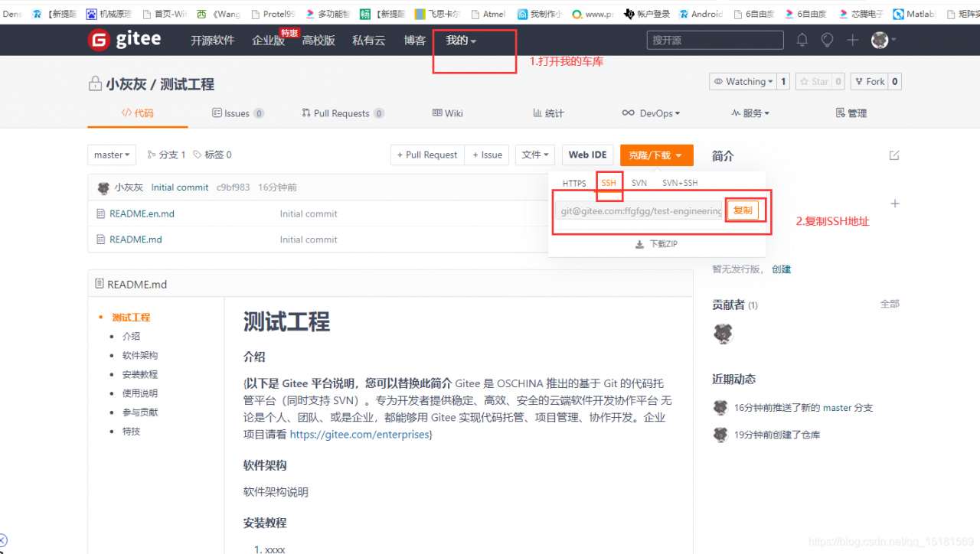Switch to the 代码 tab

pos(138,113)
